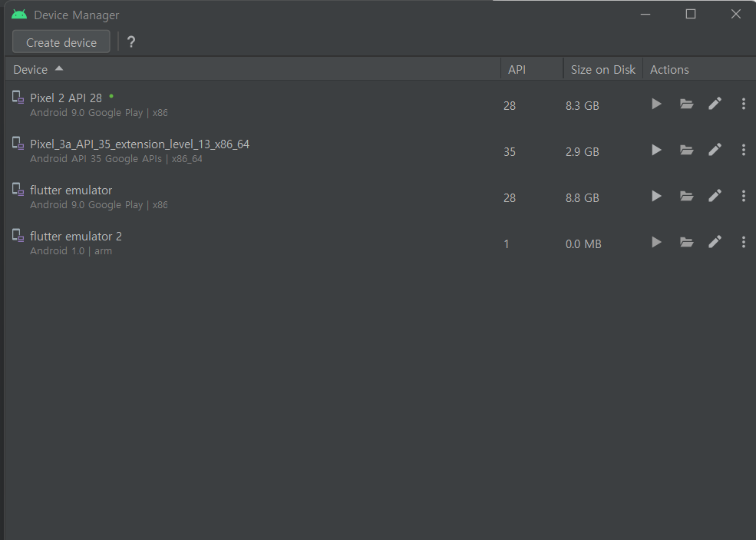
Task: Start the flutter emulator device
Action: click(x=656, y=196)
